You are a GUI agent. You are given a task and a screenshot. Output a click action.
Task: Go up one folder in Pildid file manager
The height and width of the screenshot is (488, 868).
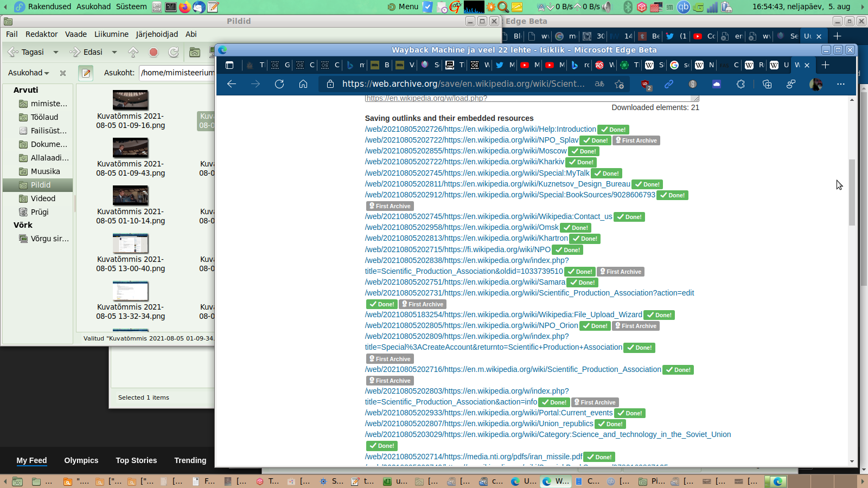(133, 52)
